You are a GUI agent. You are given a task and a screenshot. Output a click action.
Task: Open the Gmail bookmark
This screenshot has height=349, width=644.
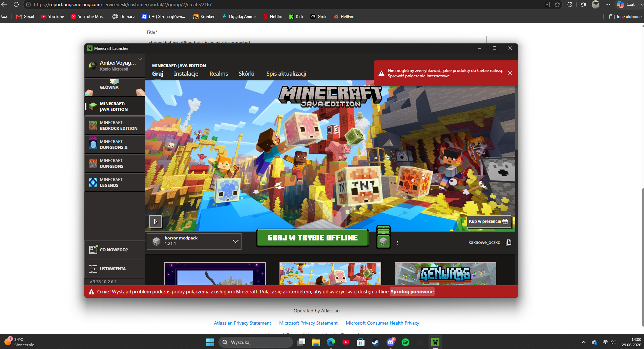tap(25, 17)
